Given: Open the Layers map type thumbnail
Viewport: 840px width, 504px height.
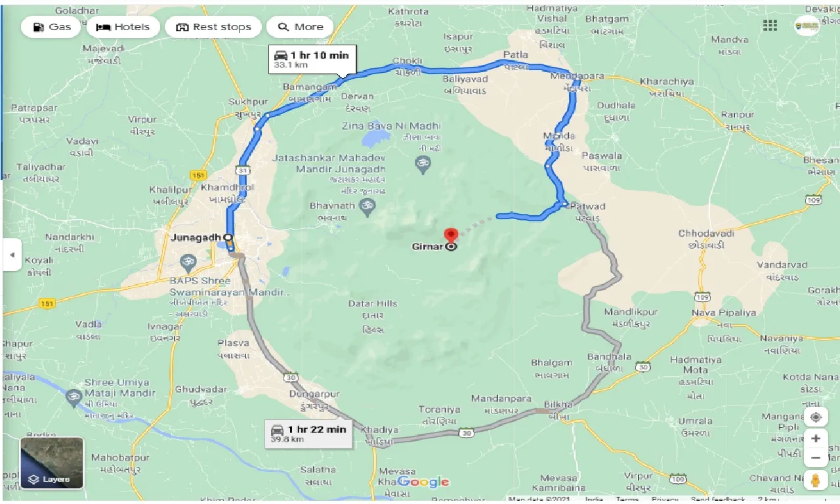Looking at the screenshot, I should pyautogui.click(x=52, y=463).
